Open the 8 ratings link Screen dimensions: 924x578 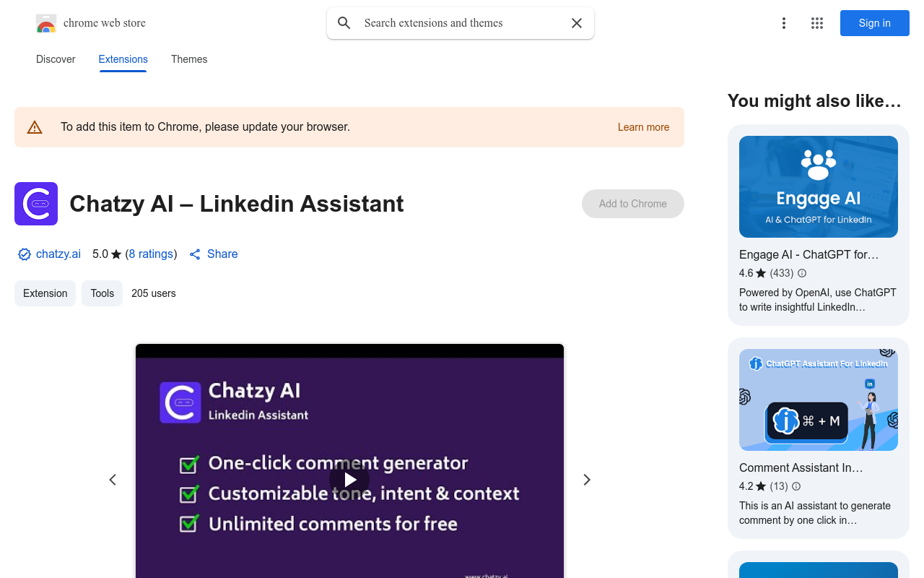151,254
